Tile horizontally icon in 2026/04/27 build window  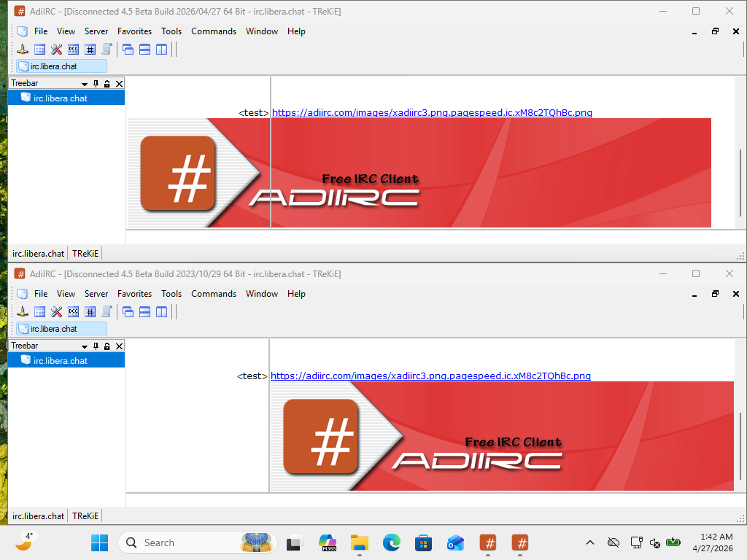tap(145, 49)
